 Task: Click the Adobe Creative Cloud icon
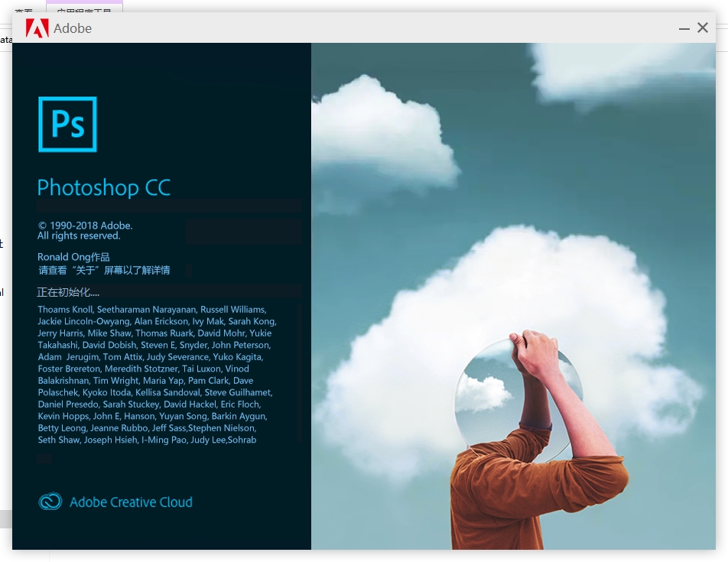50,501
